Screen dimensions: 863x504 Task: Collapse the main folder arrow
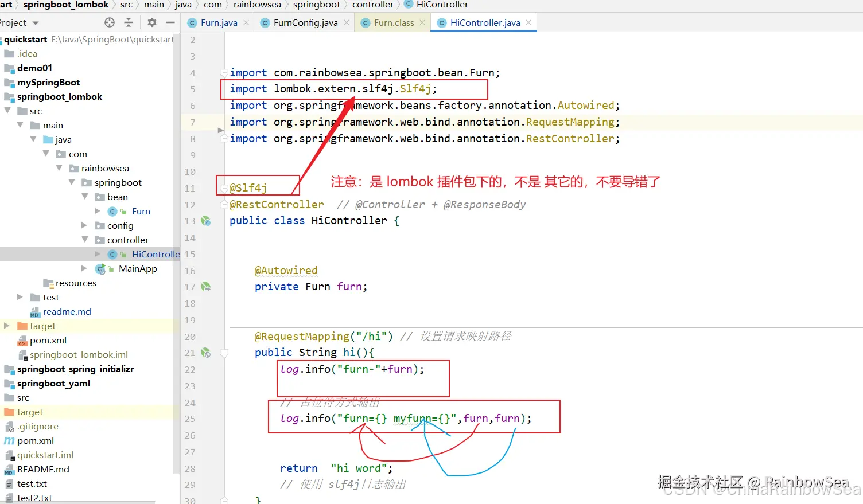(x=21, y=124)
